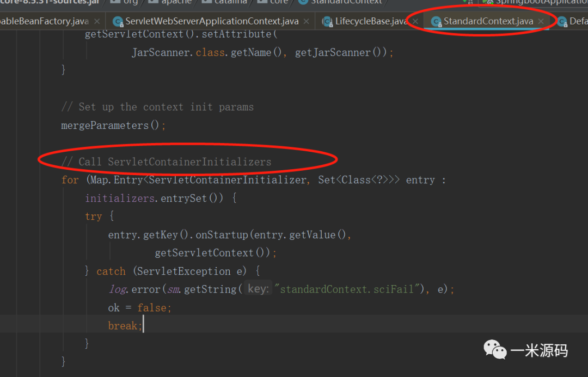
Task: Close the LifecycleBase.java editor tab
Action: tap(416, 22)
